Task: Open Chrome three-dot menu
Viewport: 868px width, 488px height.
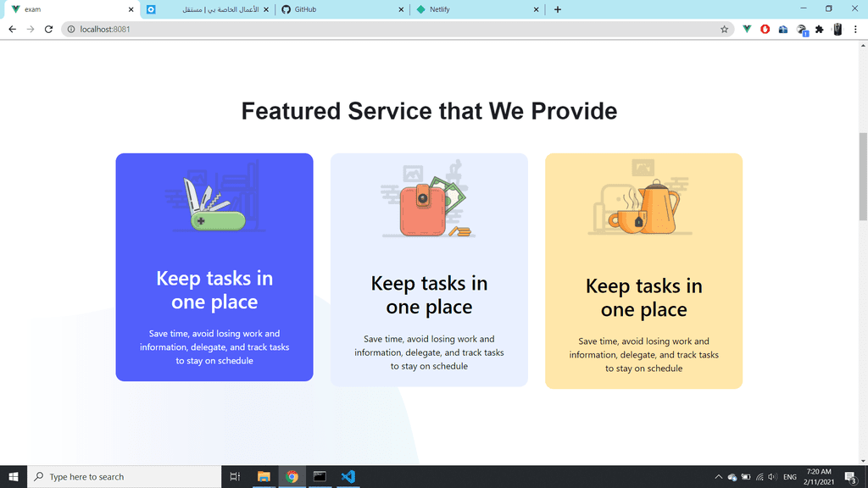Action: [x=855, y=30]
